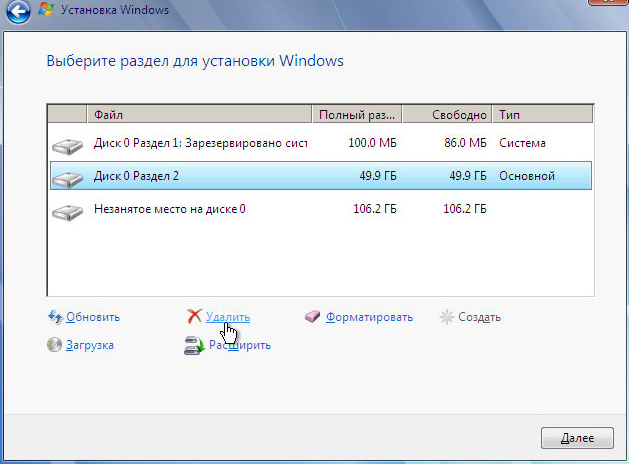Image resolution: width=629 pixels, height=464 pixels.
Task: Click the Windows flag logo in title bar
Action: [x=46, y=9]
